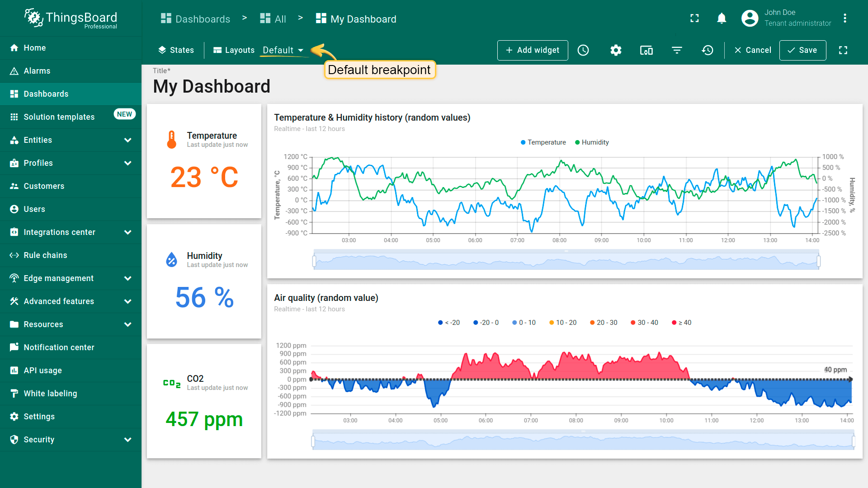Image resolution: width=868 pixels, height=488 pixels.
Task: Click the Add widget button
Action: click(x=533, y=50)
